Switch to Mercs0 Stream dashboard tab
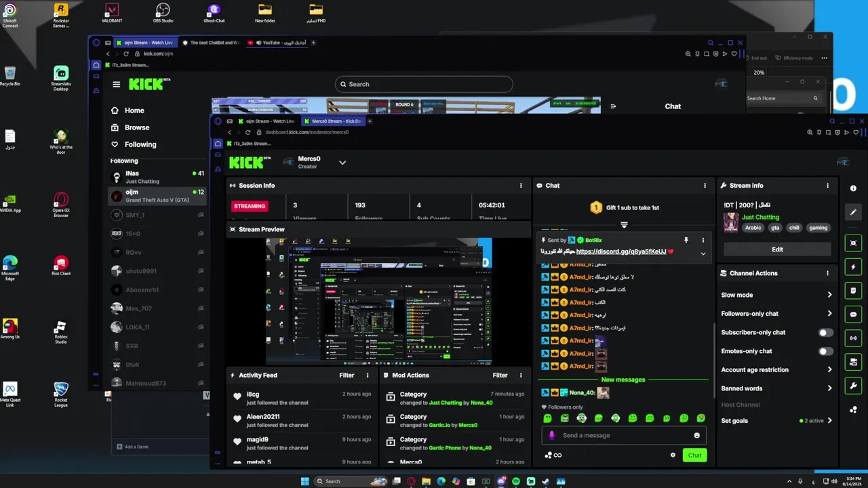 (332, 121)
